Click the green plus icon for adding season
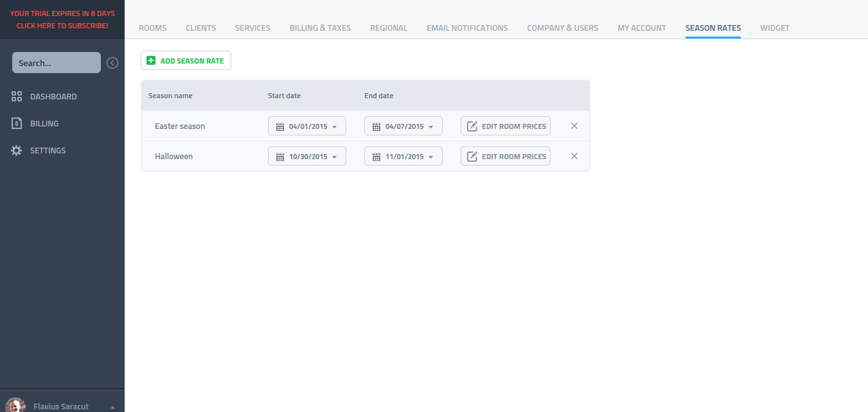Viewport: 868px width, 412px height. (151, 61)
